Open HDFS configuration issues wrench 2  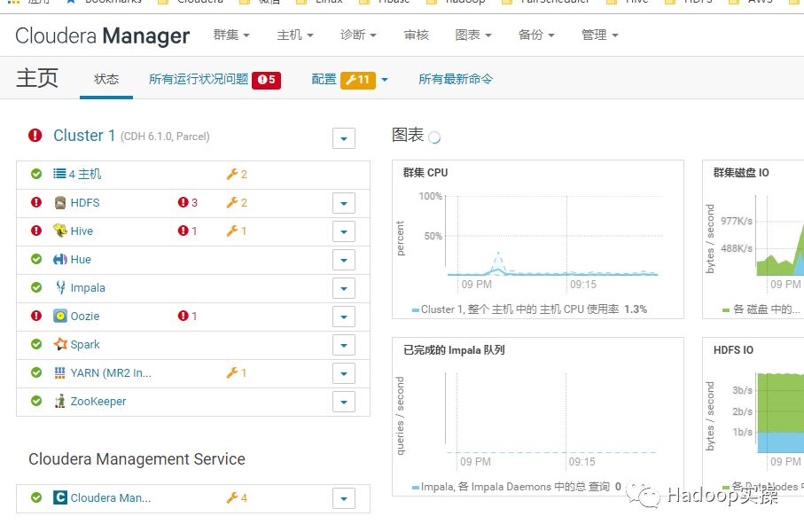[x=237, y=203]
